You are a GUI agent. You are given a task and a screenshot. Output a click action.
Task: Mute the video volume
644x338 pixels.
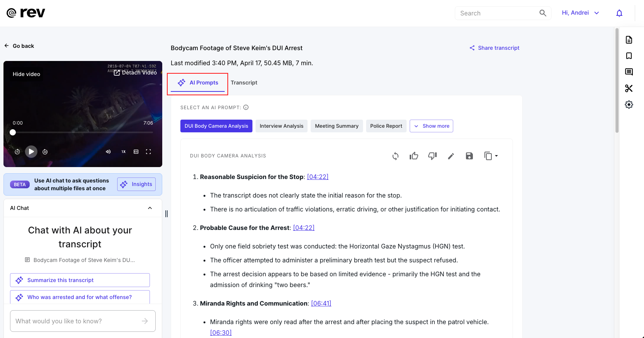pyautogui.click(x=108, y=152)
